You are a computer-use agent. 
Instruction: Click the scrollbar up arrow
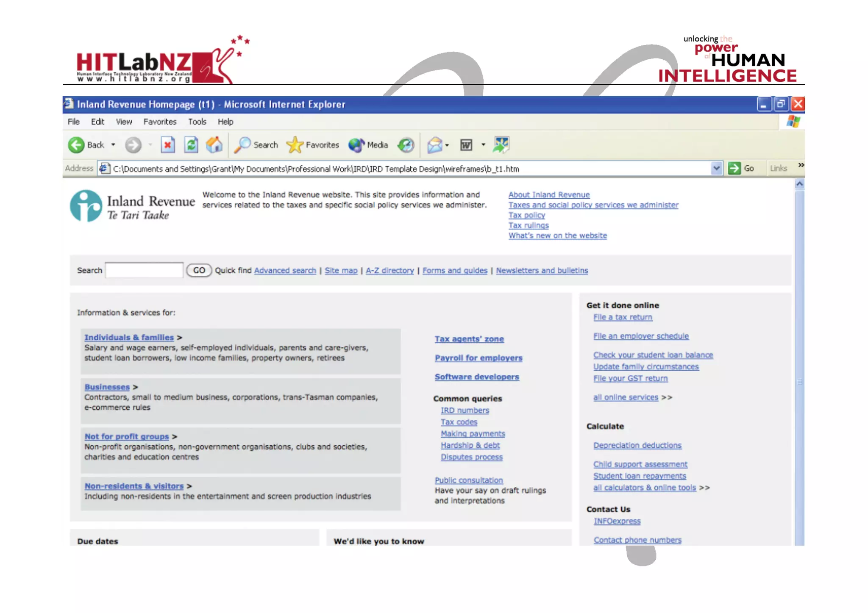(x=799, y=184)
